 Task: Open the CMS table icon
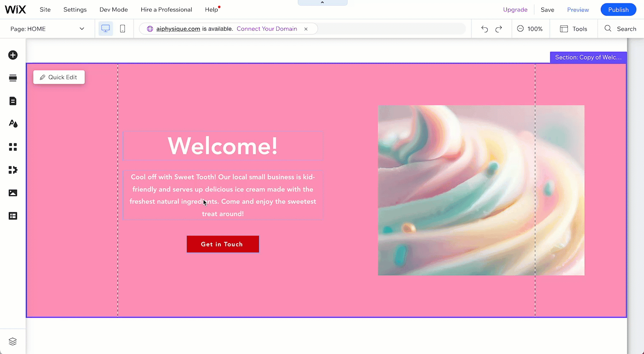[x=13, y=216]
